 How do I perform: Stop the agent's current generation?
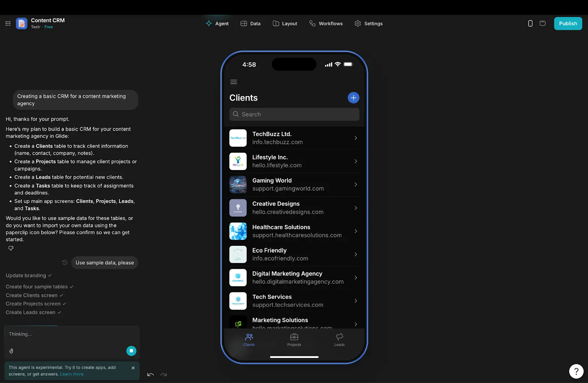click(x=131, y=351)
